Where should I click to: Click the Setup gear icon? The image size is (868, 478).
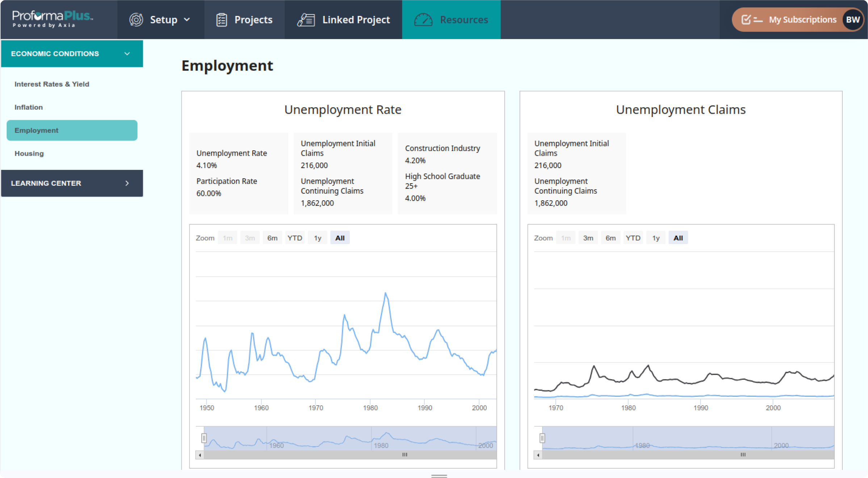coord(136,20)
